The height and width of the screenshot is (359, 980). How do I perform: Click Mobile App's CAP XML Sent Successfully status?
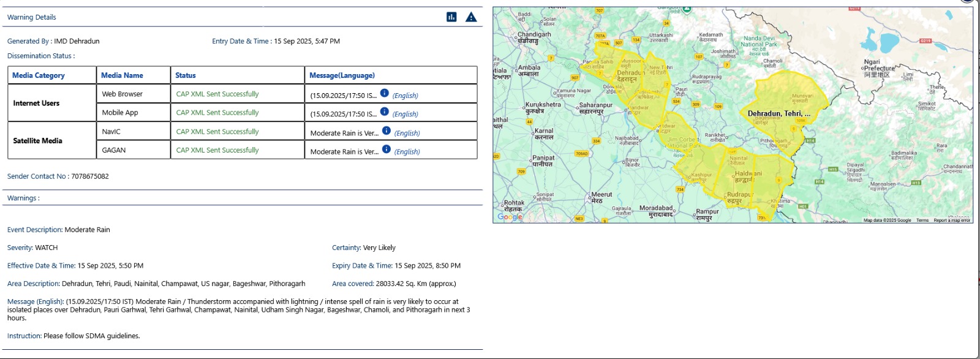click(x=217, y=112)
